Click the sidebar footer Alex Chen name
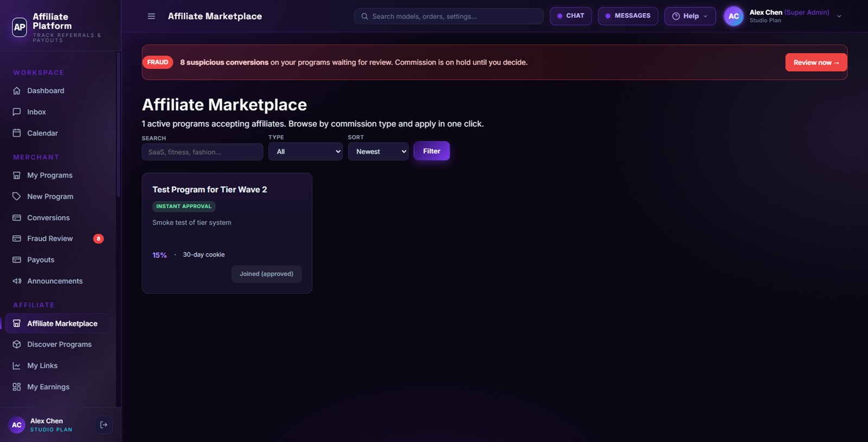The image size is (868, 442). tap(47, 421)
